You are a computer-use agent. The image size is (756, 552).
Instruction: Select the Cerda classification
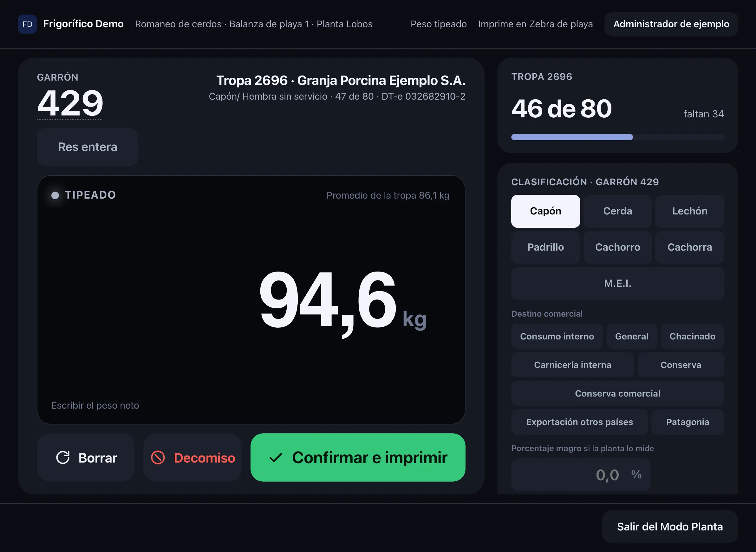point(617,211)
